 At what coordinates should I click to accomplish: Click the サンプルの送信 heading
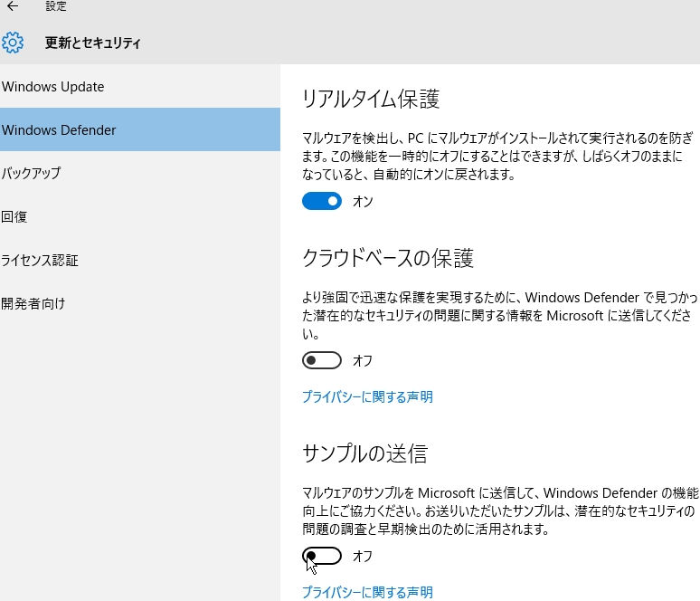365,453
